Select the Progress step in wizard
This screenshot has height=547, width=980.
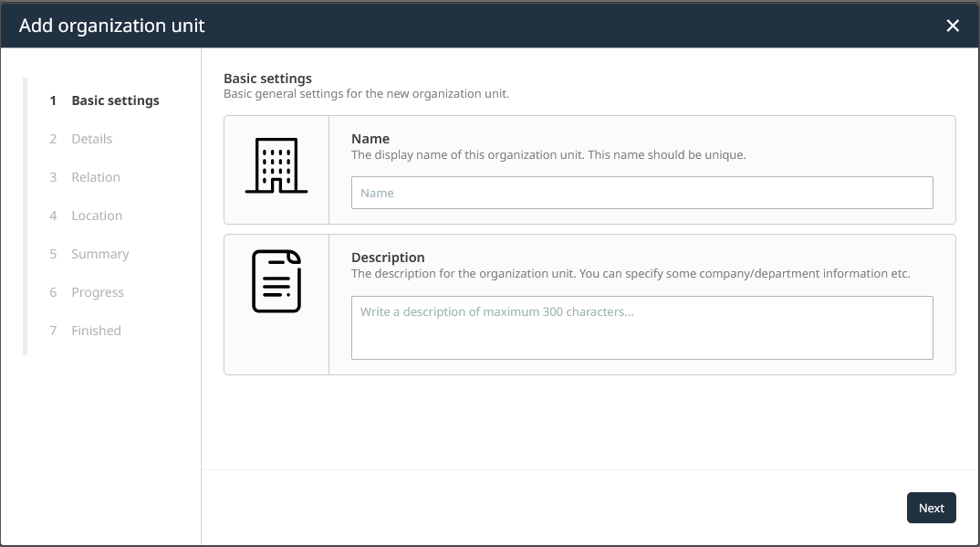pos(98,292)
